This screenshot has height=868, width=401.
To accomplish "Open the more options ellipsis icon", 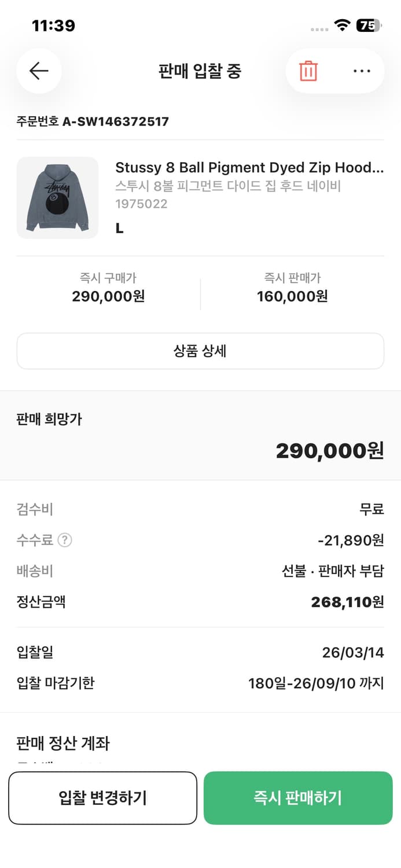I will click(x=361, y=71).
